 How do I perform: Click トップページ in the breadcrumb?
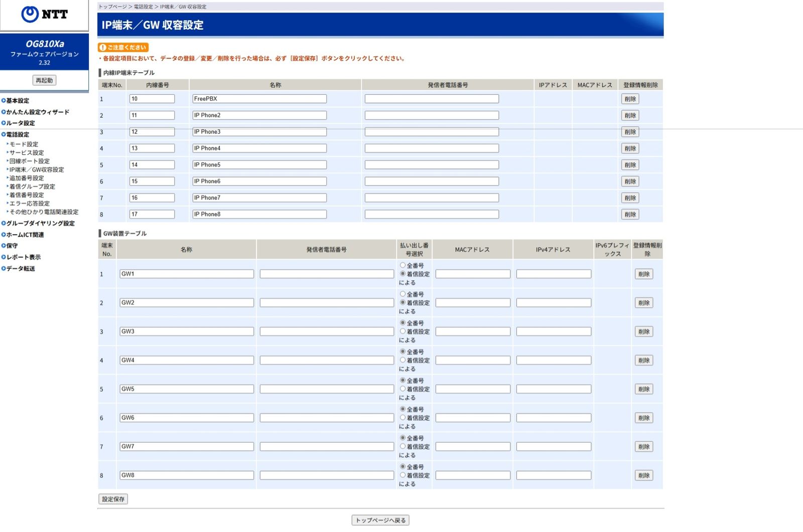112,7
